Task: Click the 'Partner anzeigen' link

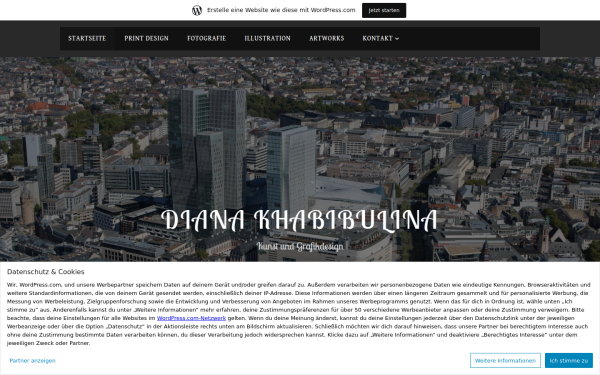Action: 33,360
